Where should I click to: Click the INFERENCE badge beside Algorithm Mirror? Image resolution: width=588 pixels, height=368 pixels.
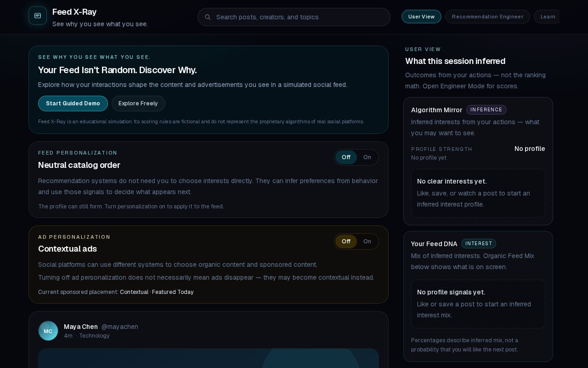coord(486,109)
